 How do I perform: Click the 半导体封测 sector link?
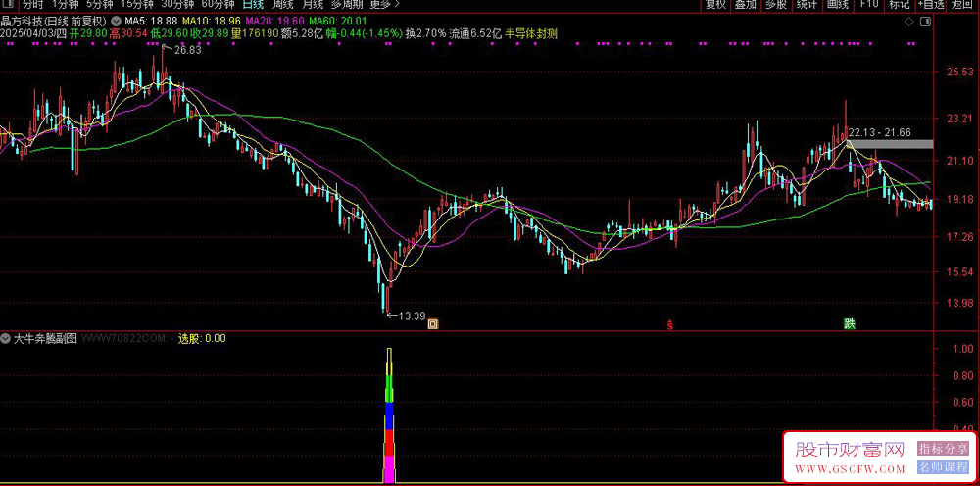click(531, 33)
